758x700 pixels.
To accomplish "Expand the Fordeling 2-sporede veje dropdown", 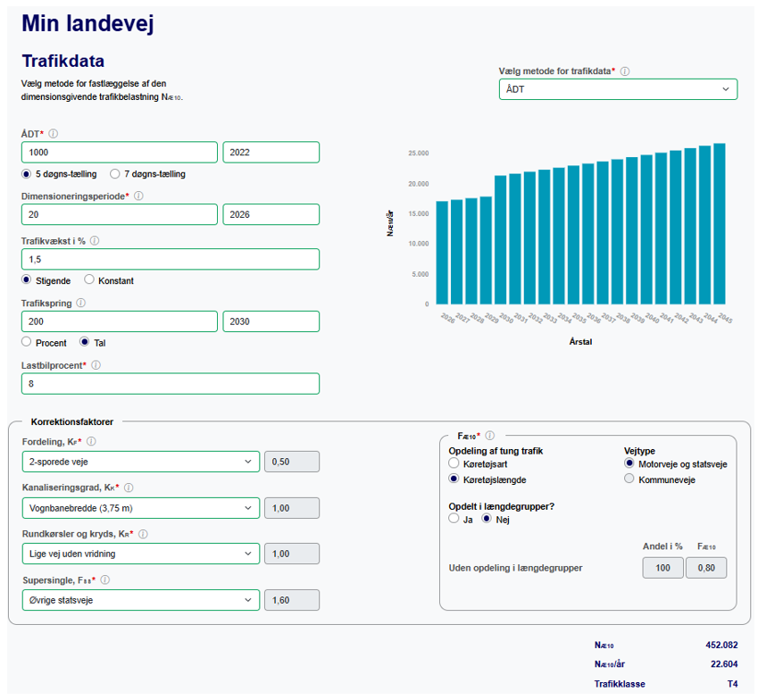I will pos(140,462).
